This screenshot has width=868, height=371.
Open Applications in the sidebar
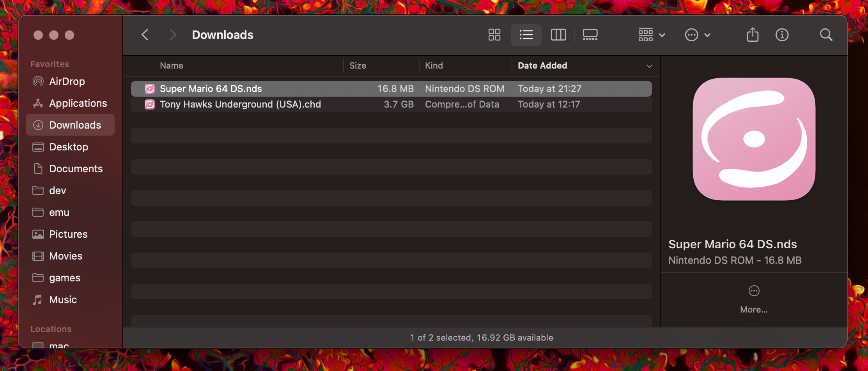tap(70, 103)
